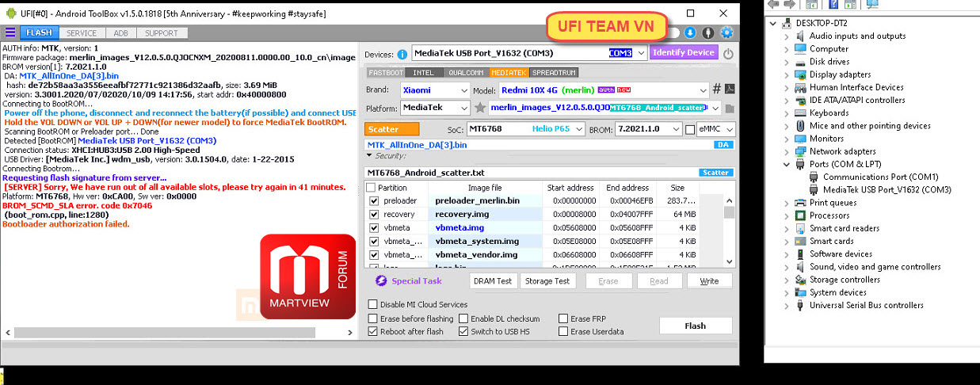Click the folder browse icon after firmware path

pyautogui.click(x=730, y=109)
